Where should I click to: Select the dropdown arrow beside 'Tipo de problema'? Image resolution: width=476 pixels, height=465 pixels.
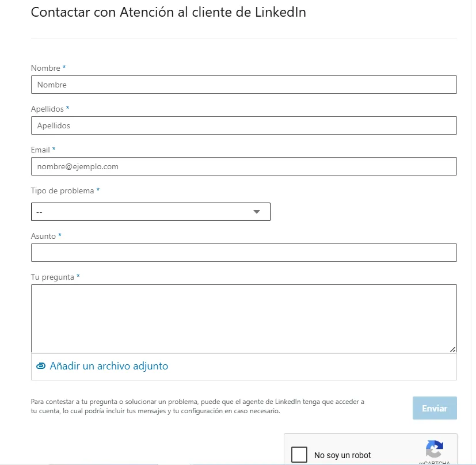coord(256,211)
